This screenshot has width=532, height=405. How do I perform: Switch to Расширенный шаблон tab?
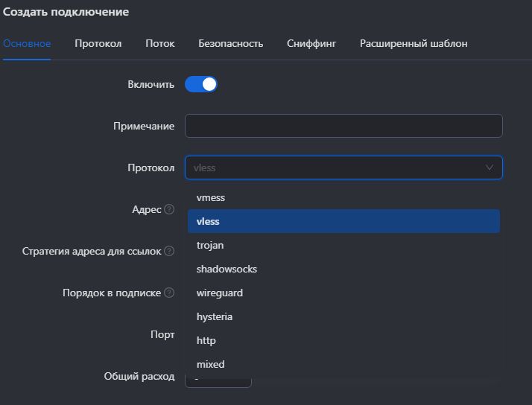(414, 44)
